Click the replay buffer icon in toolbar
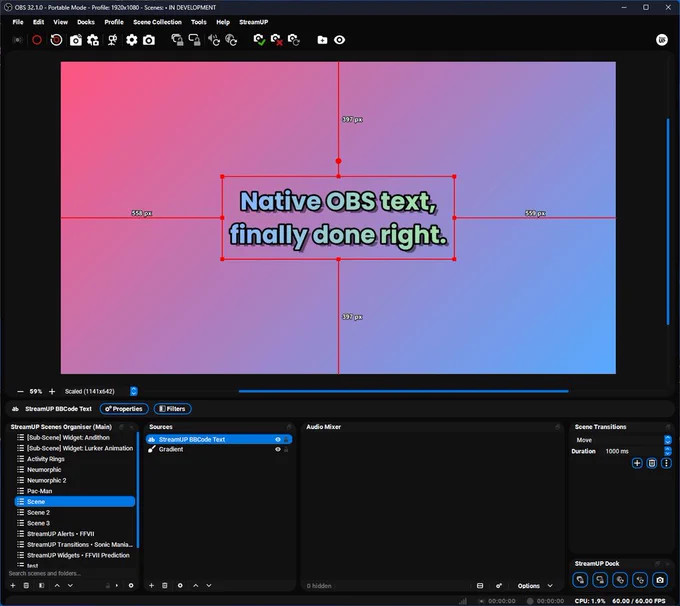 [56, 40]
